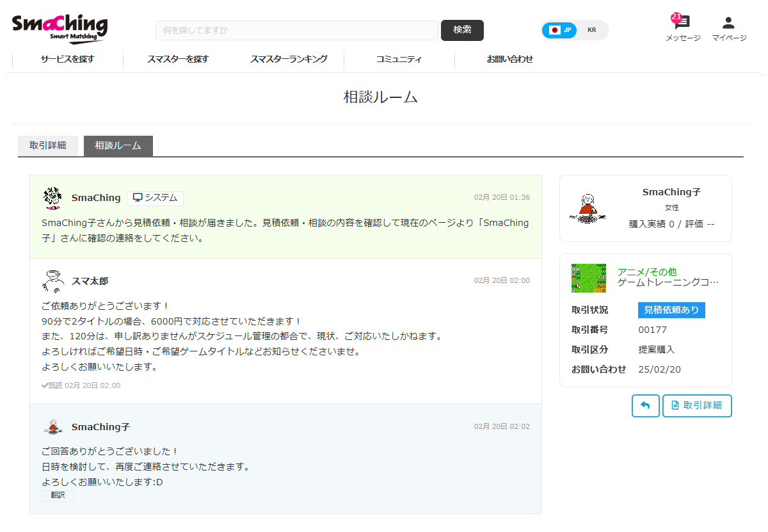Click SmaChing system avatar icon
The height and width of the screenshot is (532, 768).
(x=52, y=198)
